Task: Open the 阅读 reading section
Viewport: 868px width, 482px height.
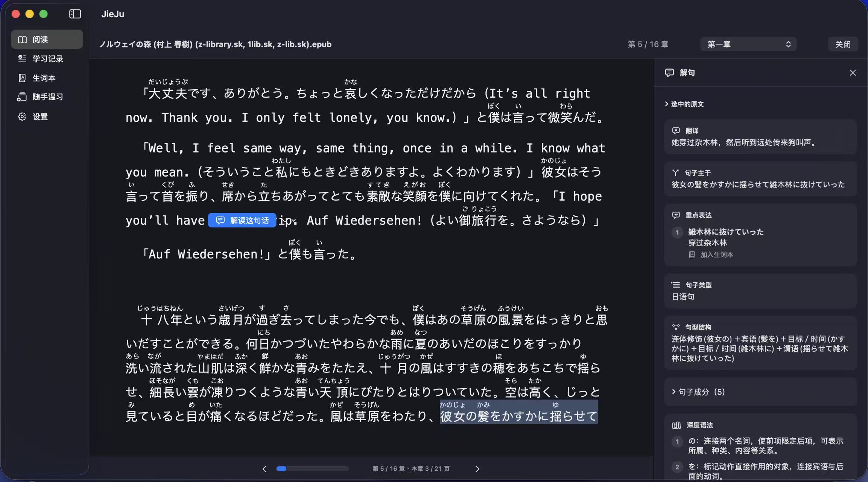Action: pyautogui.click(x=47, y=39)
